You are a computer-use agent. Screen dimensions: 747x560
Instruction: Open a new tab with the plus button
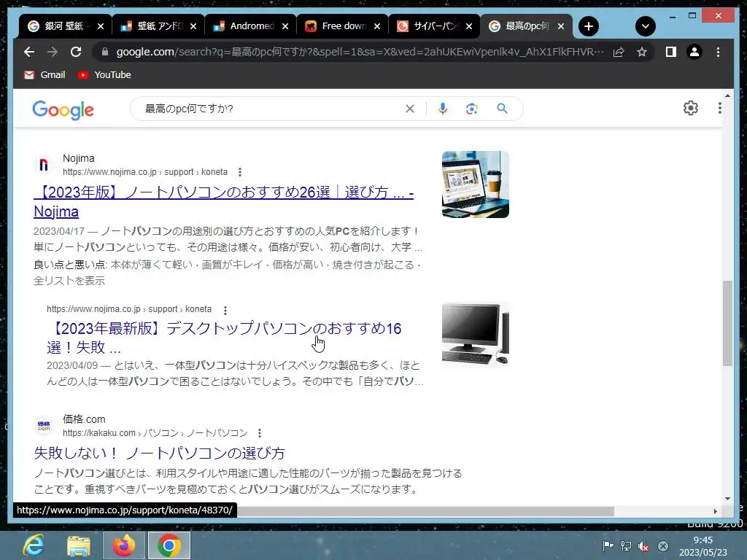click(589, 26)
